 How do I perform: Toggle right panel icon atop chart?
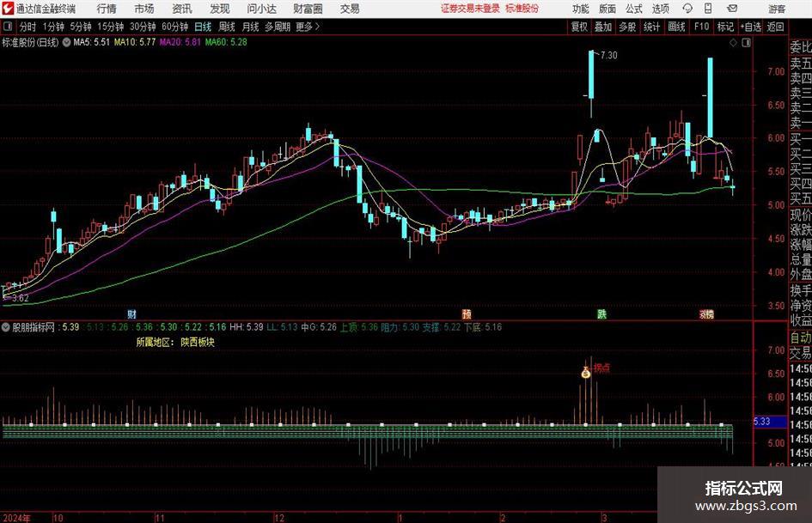[746, 43]
